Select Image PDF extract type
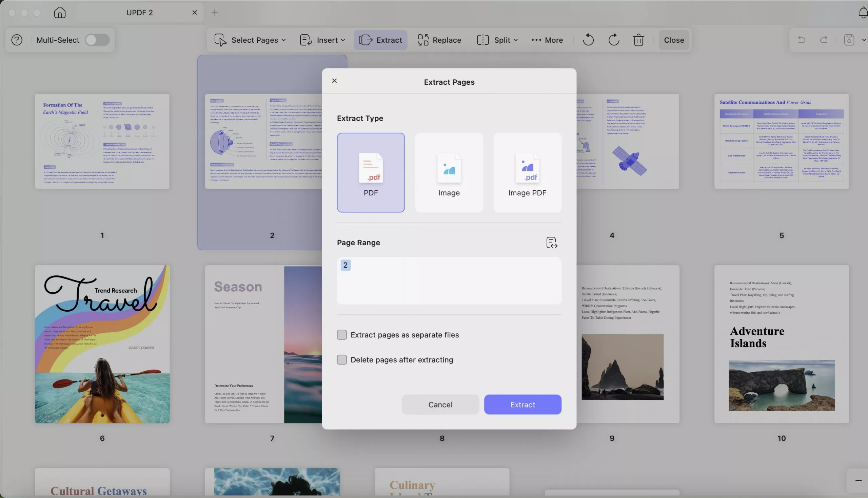The width and height of the screenshot is (868, 498). [527, 173]
